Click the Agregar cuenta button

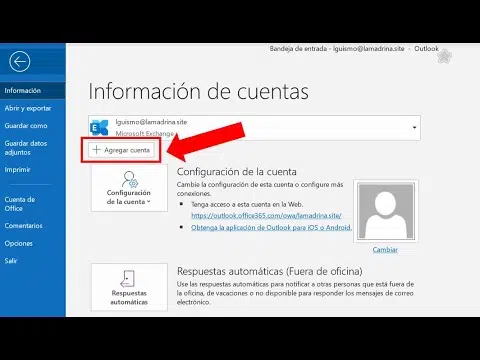[x=121, y=150]
